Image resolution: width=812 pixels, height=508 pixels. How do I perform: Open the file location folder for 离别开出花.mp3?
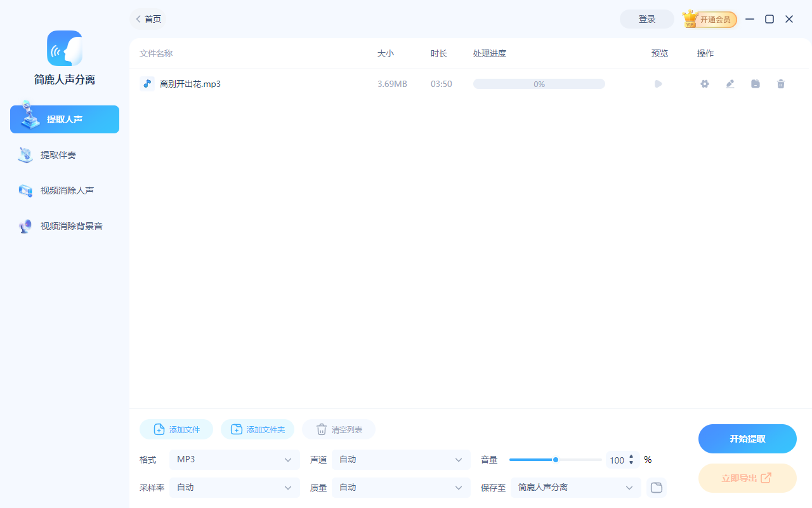pos(755,83)
